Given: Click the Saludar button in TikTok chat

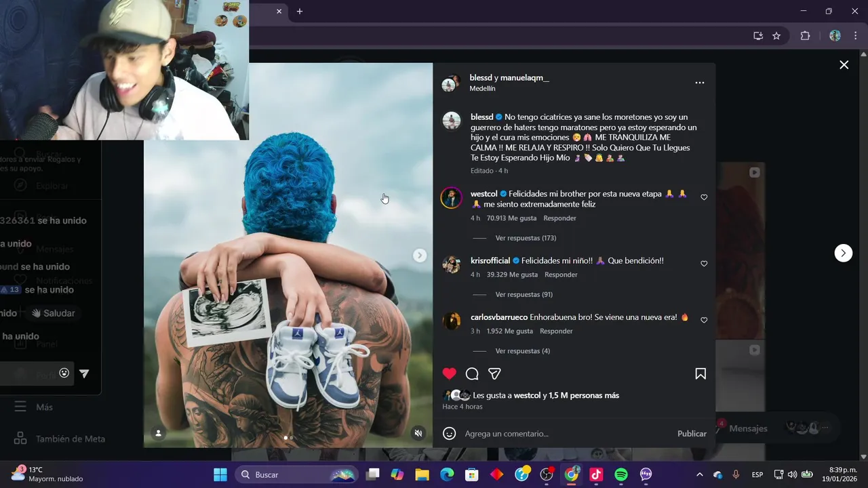Looking at the screenshot, I should coord(53,313).
